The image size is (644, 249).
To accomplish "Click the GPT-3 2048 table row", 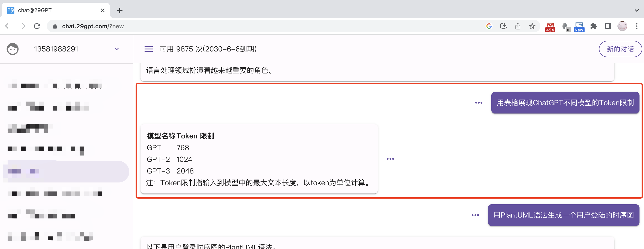I will coord(170,171).
